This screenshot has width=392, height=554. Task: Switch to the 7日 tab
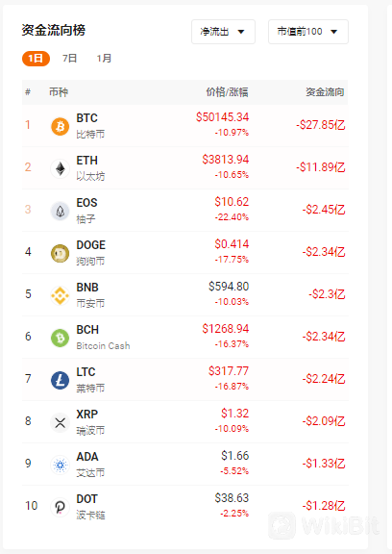tap(69, 59)
